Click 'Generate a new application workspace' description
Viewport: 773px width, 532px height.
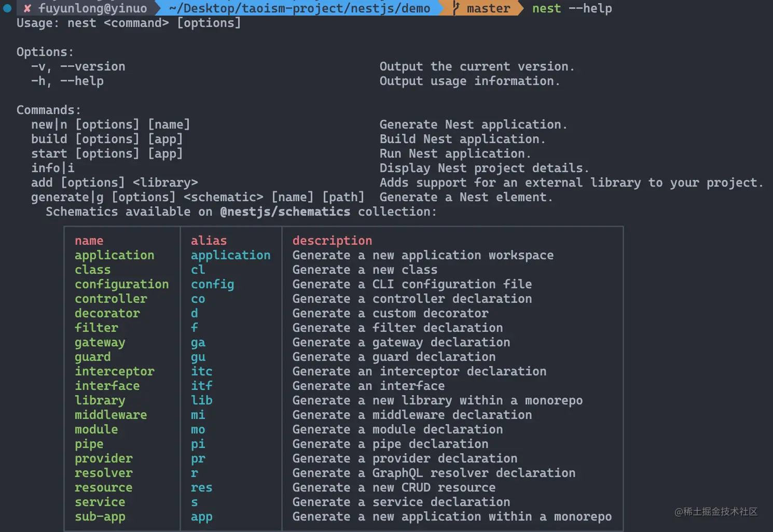click(423, 255)
